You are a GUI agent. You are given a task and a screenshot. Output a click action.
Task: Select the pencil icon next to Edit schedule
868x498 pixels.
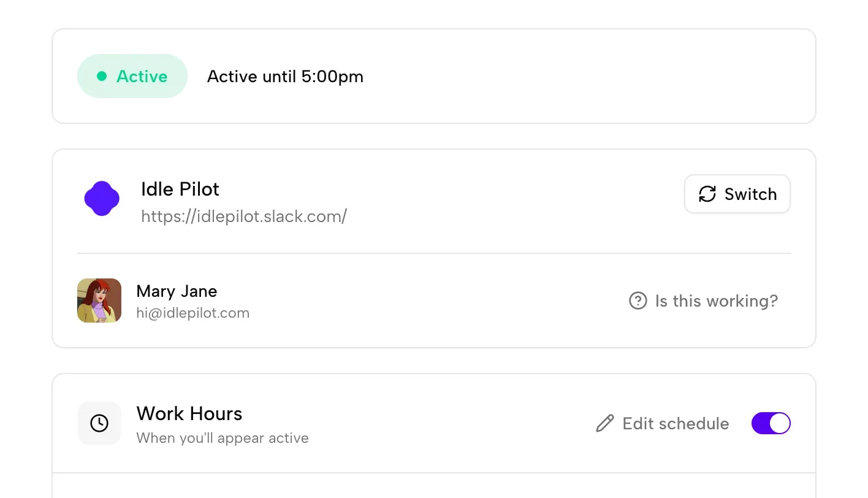[604, 423]
